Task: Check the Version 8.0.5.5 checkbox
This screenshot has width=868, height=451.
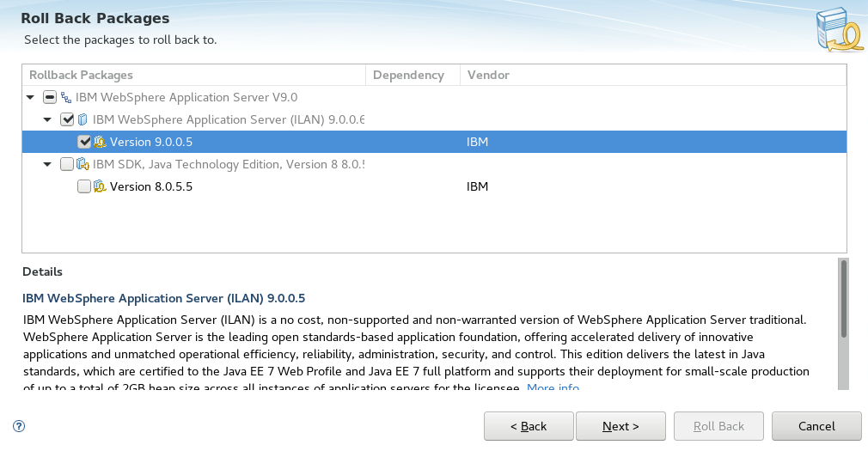Action: point(84,186)
